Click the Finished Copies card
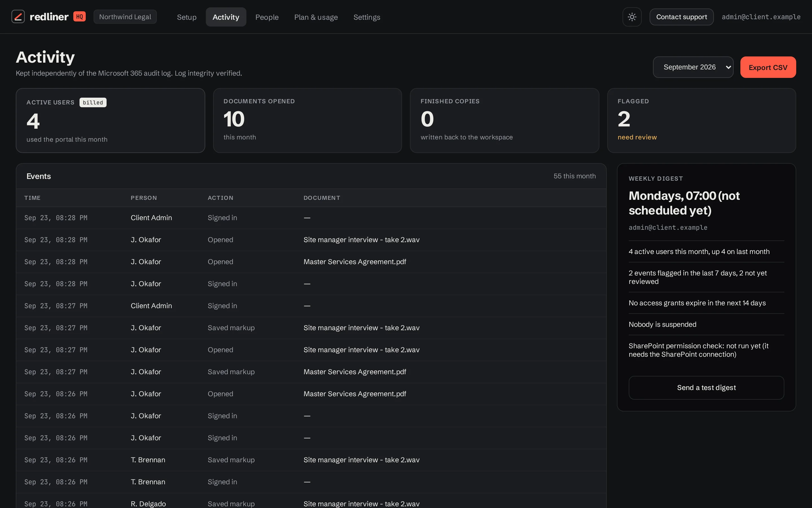The width and height of the screenshot is (812, 508). (504, 121)
